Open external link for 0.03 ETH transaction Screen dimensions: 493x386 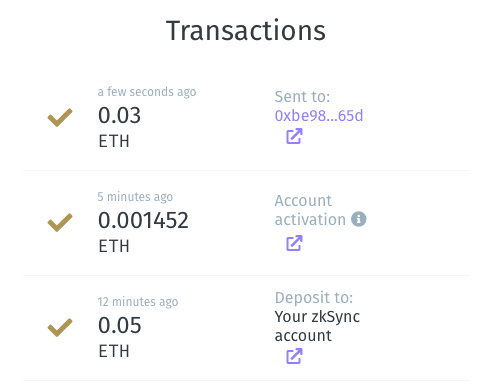[294, 136]
